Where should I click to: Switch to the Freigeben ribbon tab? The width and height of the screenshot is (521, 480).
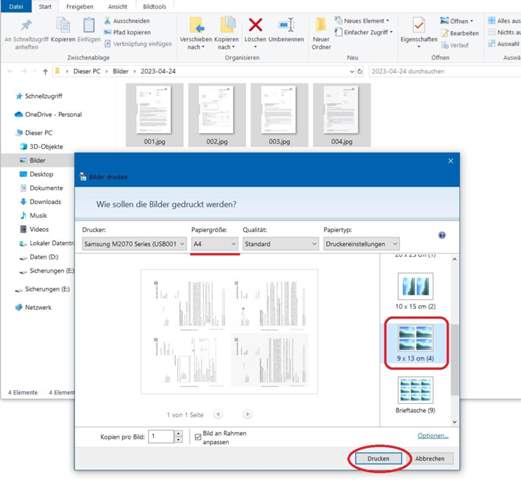(x=80, y=6)
